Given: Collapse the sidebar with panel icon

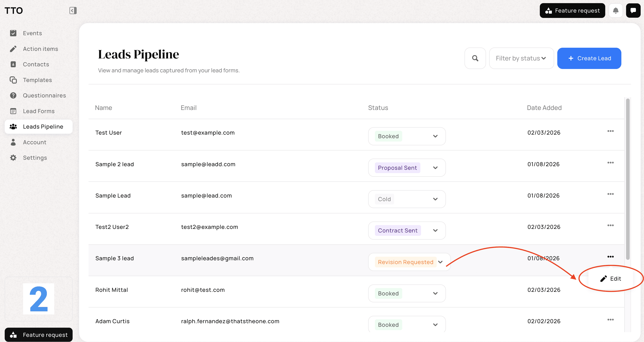Looking at the screenshot, I should click(x=73, y=11).
